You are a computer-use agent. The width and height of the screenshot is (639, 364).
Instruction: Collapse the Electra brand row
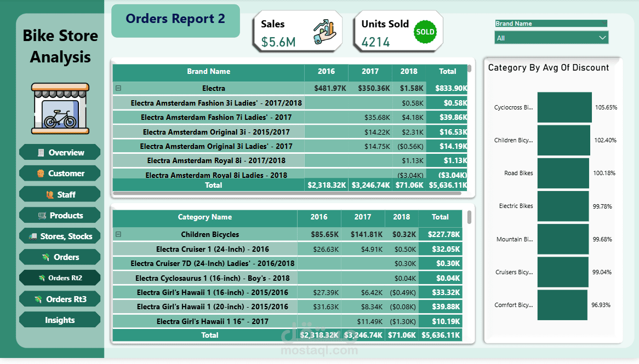pos(118,88)
